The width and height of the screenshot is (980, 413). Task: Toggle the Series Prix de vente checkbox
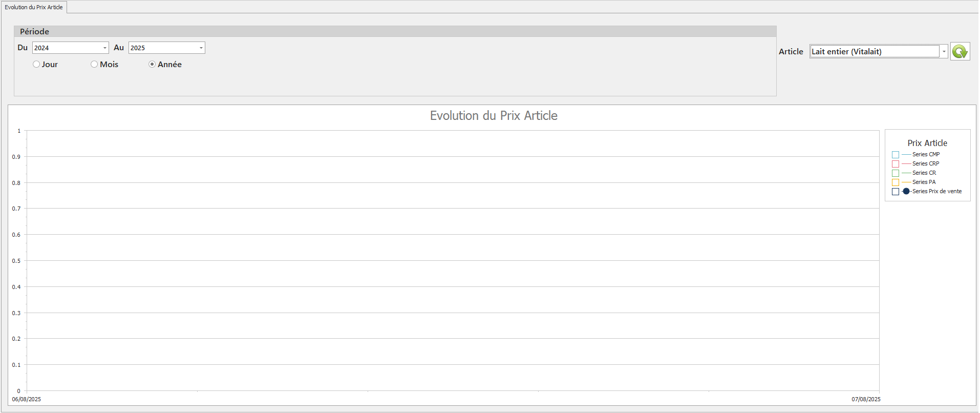point(896,192)
